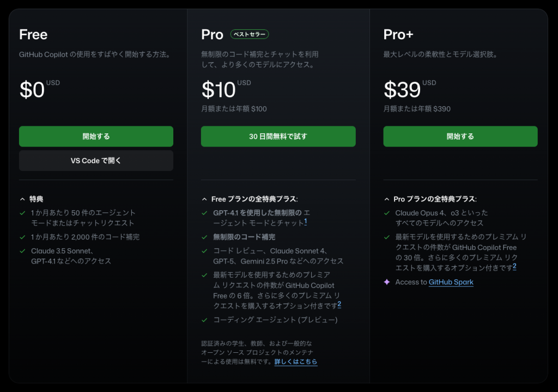This screenshot has width=558, height=392.
Task: Click checkmark next to Claude Opus 4 feature
Action: 387,213
